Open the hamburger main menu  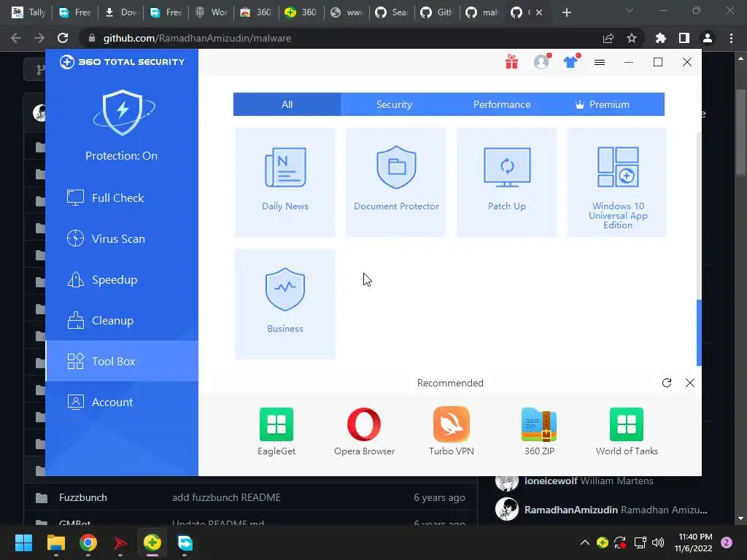600,63
